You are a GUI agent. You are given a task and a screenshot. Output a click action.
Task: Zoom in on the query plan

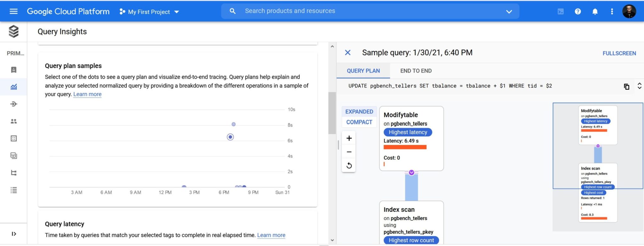pos(349,138)
